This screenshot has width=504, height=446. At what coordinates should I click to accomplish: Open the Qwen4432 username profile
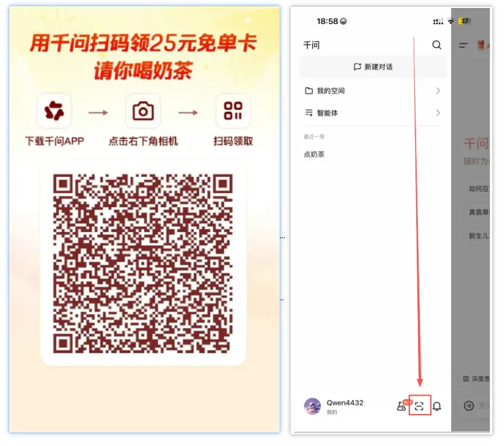[x=345, y=403]
